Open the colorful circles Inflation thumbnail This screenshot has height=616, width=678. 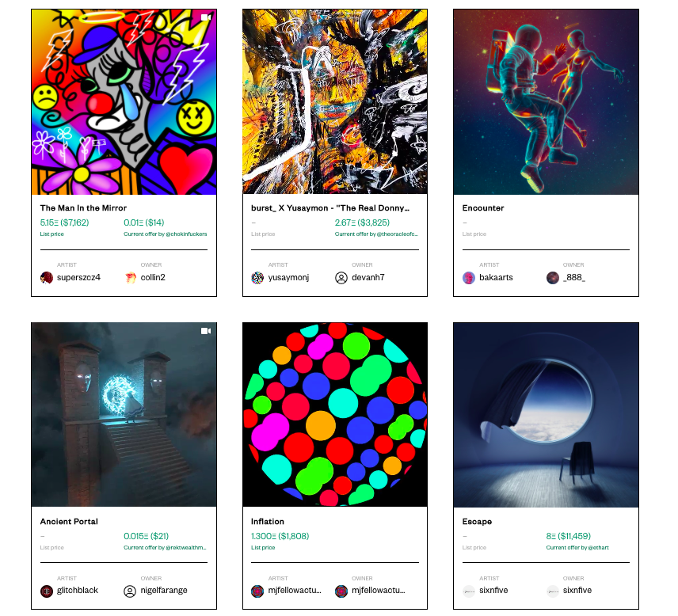[335, 415]
